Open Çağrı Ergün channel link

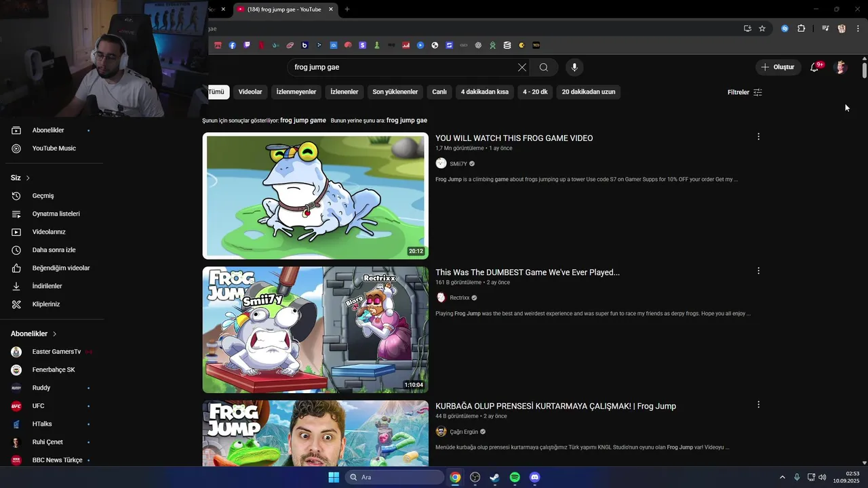pyautogui.click(x=464, y=432)
